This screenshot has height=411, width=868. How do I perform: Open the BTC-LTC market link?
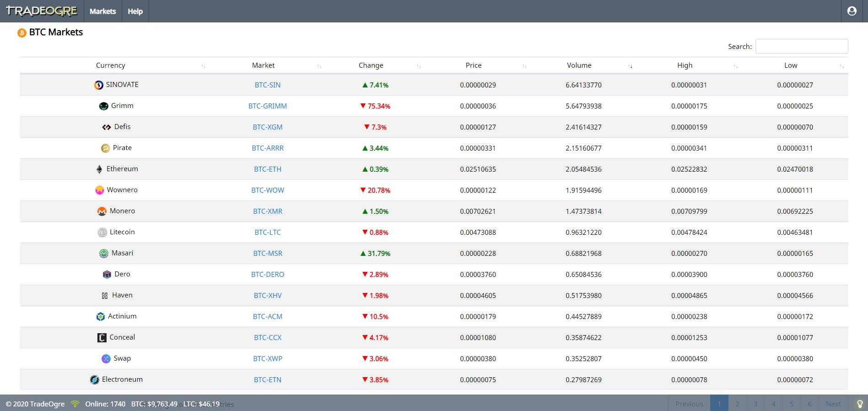tap(268, 233)
